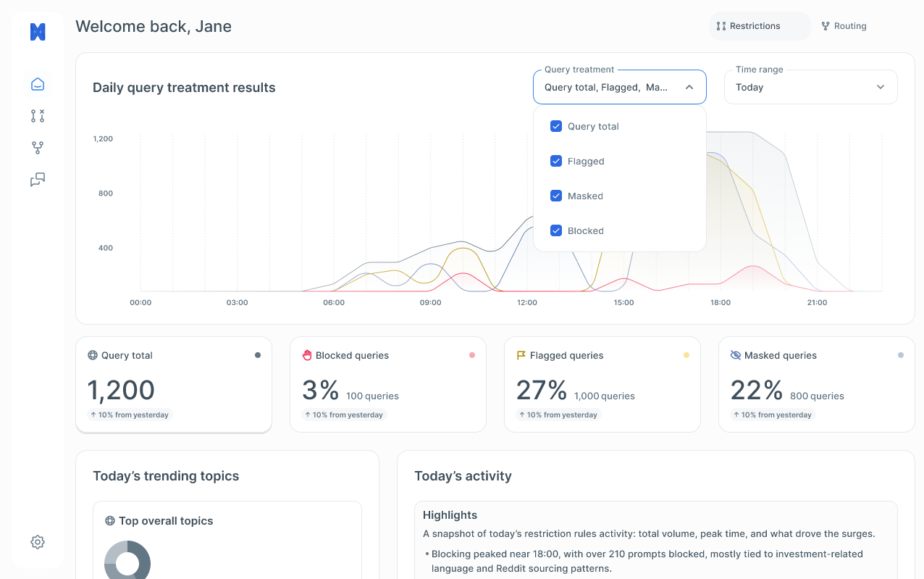Uncheck the Query total checkbox
924x579 pixels.
(x=555, y=125)
